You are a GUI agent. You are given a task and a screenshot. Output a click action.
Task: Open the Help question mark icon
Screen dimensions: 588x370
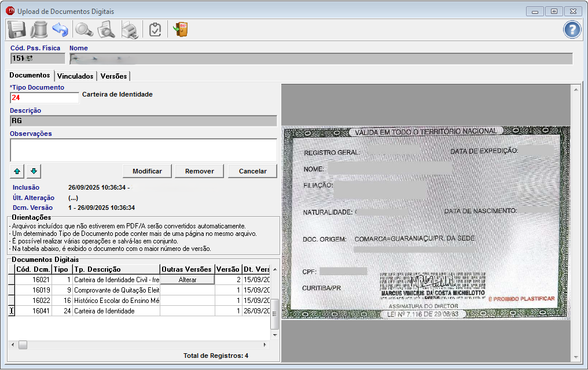[572, 29]
